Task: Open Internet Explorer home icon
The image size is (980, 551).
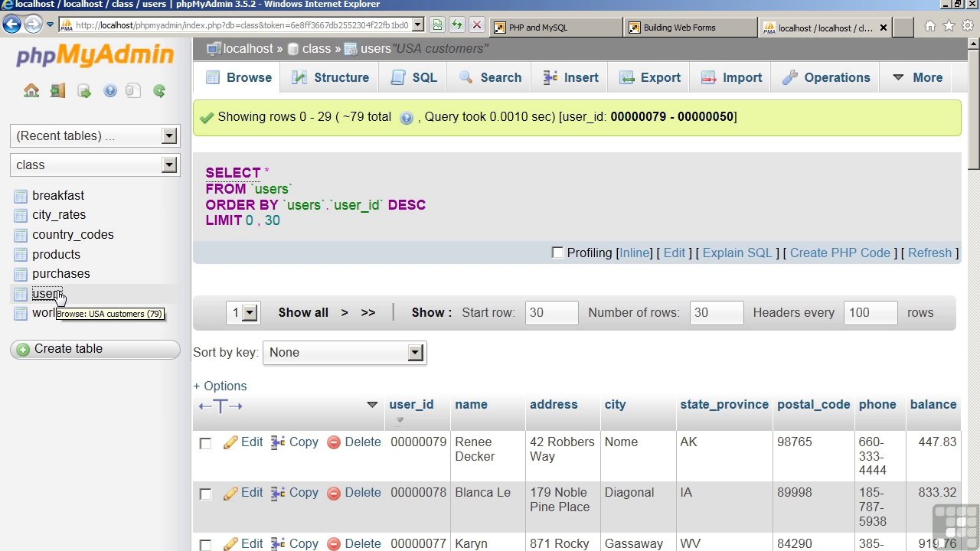Action: [x=929, y=26]
